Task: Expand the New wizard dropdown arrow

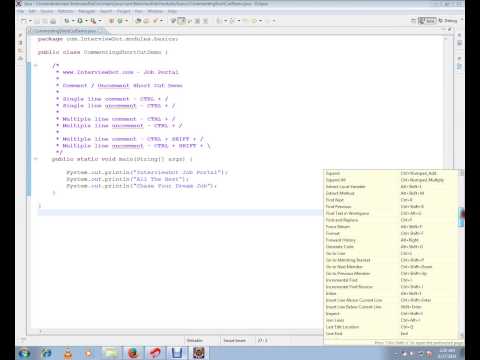Action: click(30, 21)
